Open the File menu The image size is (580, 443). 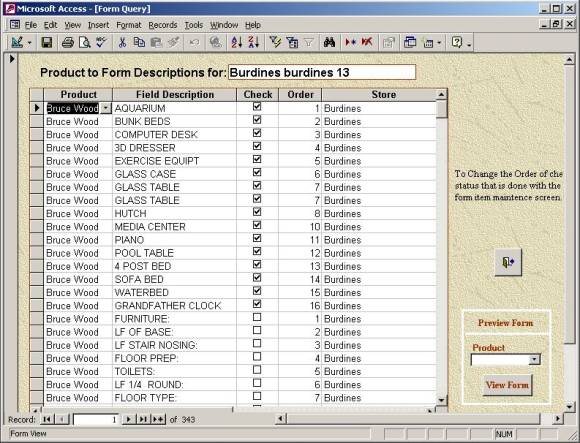click(x=31, y=25)
